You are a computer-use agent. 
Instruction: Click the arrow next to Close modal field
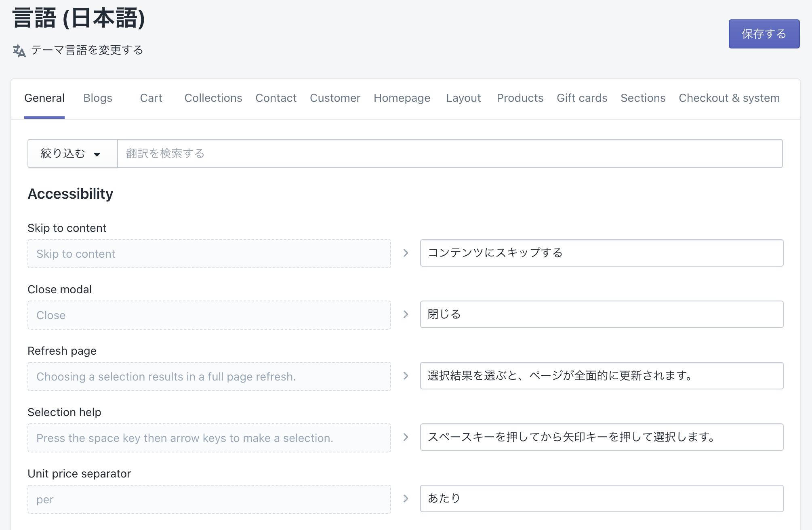pos(406,315)
